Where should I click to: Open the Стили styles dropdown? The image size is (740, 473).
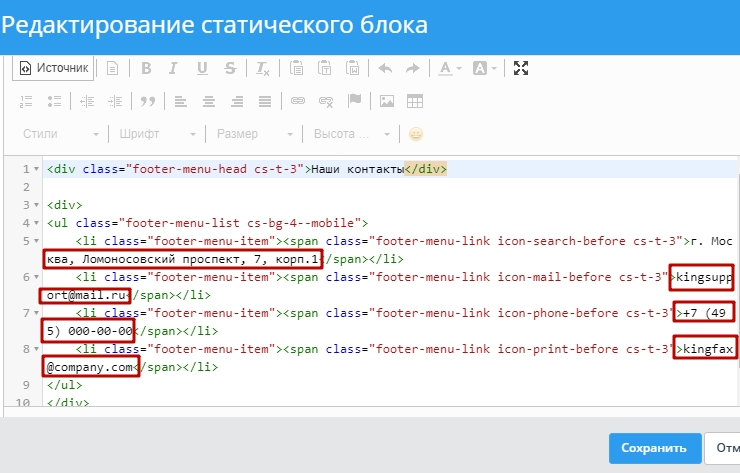click(x=61, y=134)
